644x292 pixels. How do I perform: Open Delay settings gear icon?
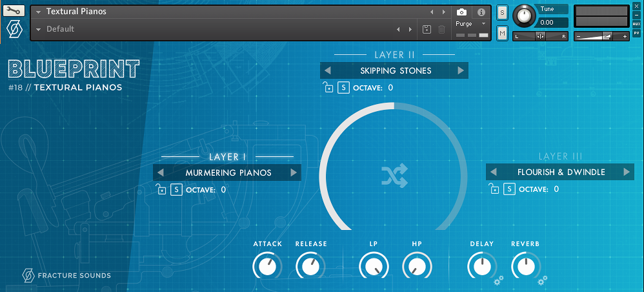499,281
